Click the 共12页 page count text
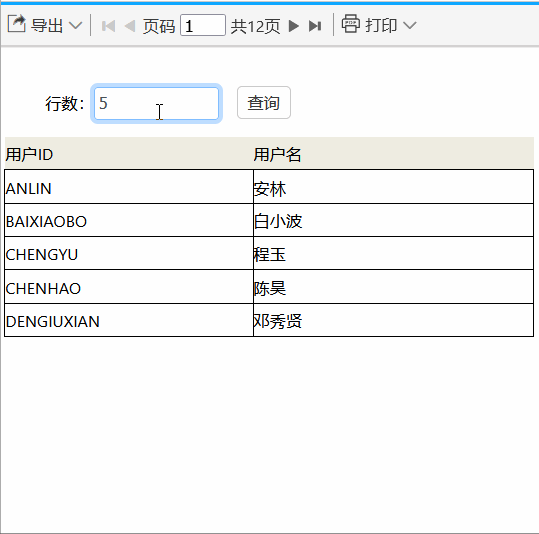This screenshot has height=534, width=539. (255, 26)
